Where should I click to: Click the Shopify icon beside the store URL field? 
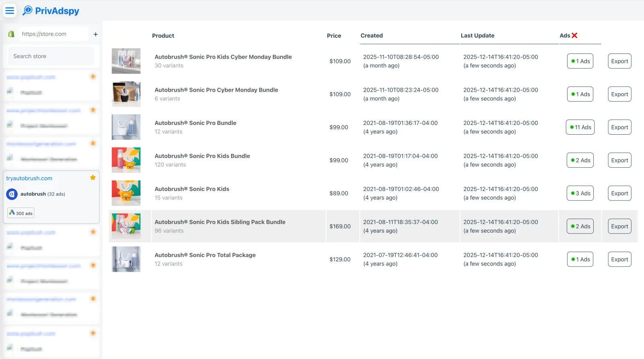pos(11,34)
